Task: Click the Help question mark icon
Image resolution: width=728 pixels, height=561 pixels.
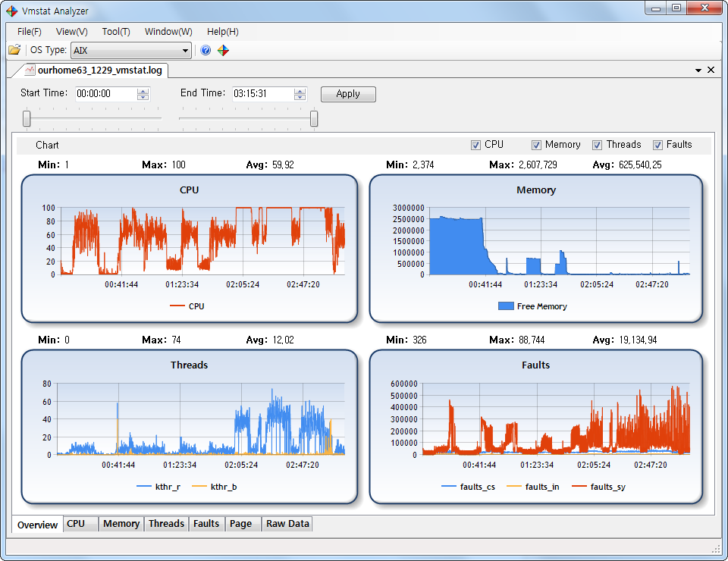Action: pos(205,50)
